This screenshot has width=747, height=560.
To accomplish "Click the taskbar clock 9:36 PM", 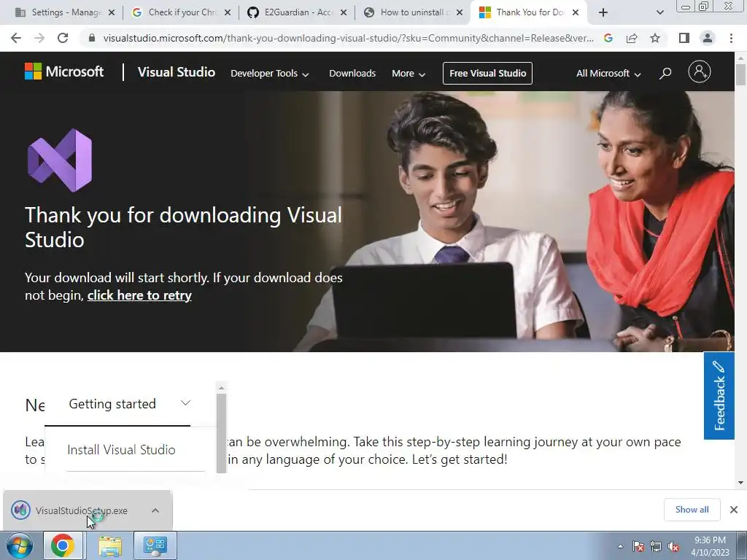I will coord(710,545).
